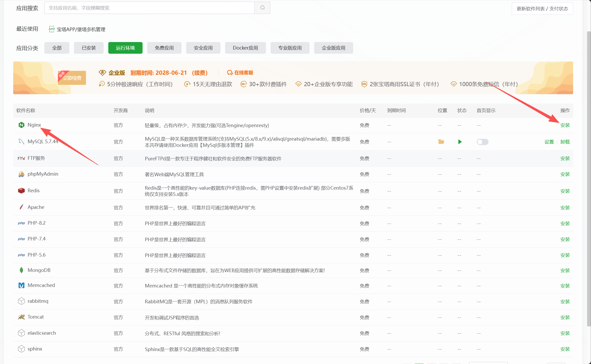Click 安装 for Tomcat

(565, 318)
